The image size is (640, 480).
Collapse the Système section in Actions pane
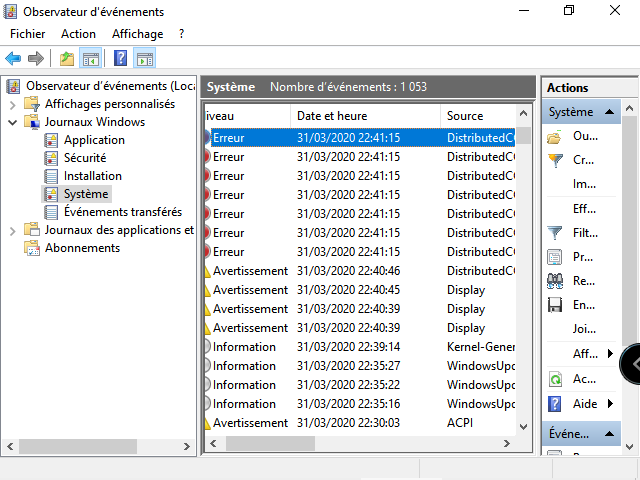609,112
